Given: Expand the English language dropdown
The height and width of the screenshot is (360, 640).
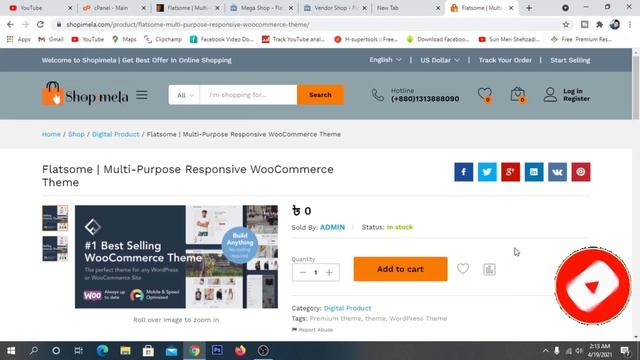Looking at the screenshot, I should click(385, 60).
